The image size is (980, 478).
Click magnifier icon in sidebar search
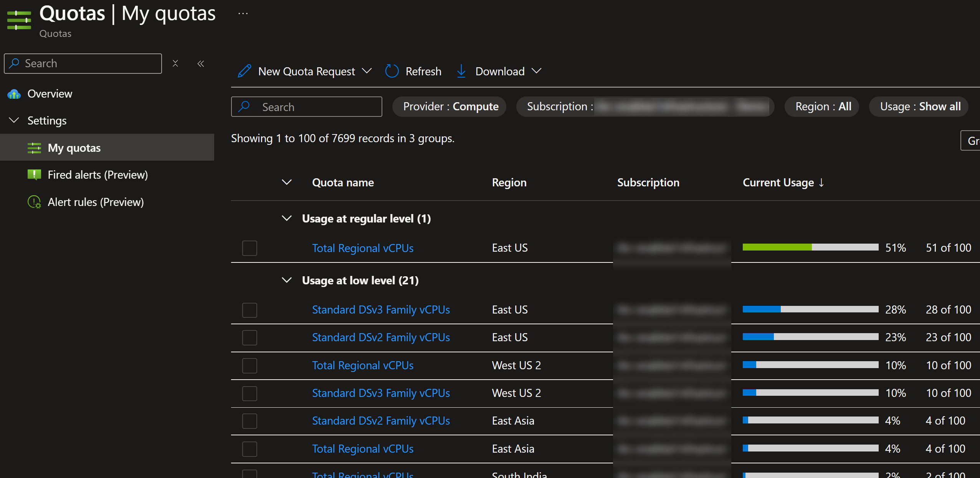coord(15,63)
